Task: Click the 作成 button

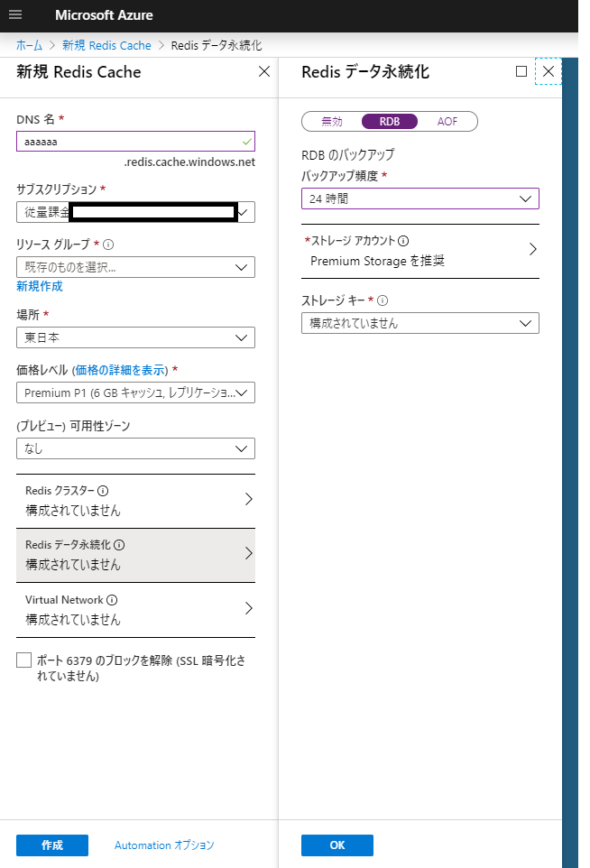Action: coord(52,845)
